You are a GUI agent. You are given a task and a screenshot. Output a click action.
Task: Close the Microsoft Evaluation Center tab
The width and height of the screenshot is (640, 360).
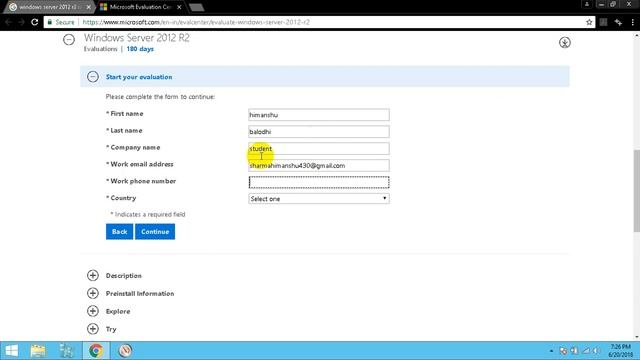(x=179, y=7)
